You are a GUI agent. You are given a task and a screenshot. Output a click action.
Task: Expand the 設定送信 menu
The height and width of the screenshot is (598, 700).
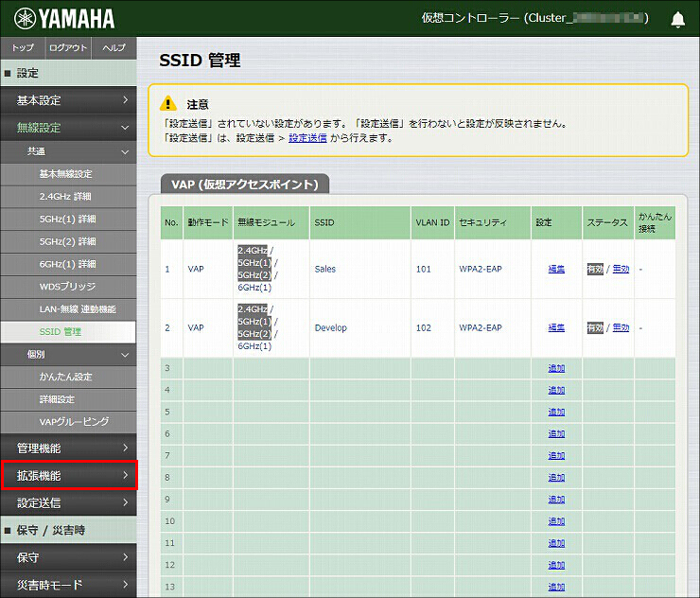(x=68, y=502)
